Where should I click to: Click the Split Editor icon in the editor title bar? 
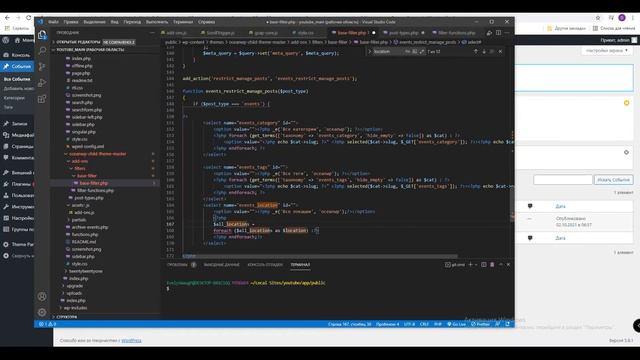tap(498, 33)
